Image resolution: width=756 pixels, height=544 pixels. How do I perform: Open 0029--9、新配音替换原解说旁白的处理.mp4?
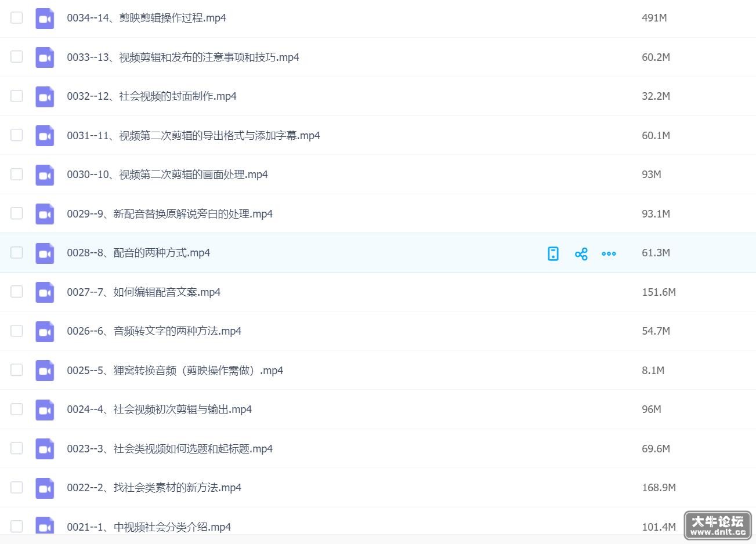[x=169, y=214]
